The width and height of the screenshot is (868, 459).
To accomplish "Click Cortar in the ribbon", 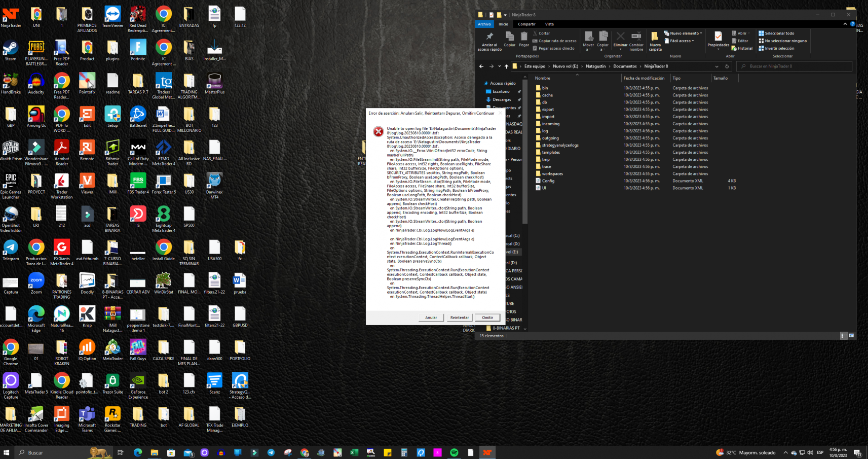I will [x=542, y=33].
